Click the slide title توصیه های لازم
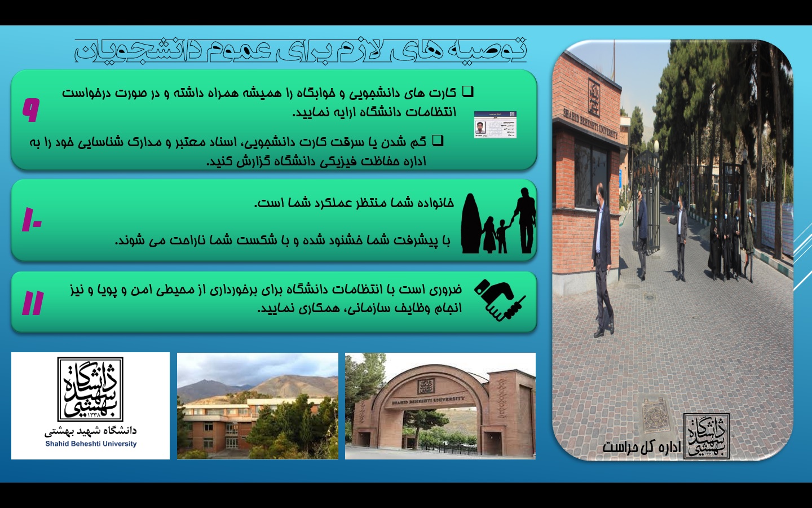 tap(301, 50)
